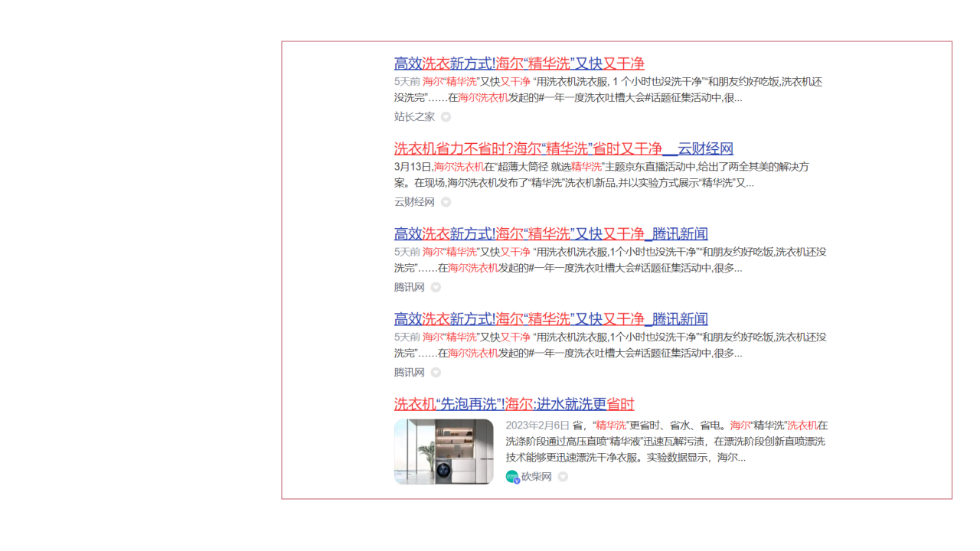The image size is (980, 551).
Task: Expand the dropdown arrow next to 站长之家
Action: point(446,117)
